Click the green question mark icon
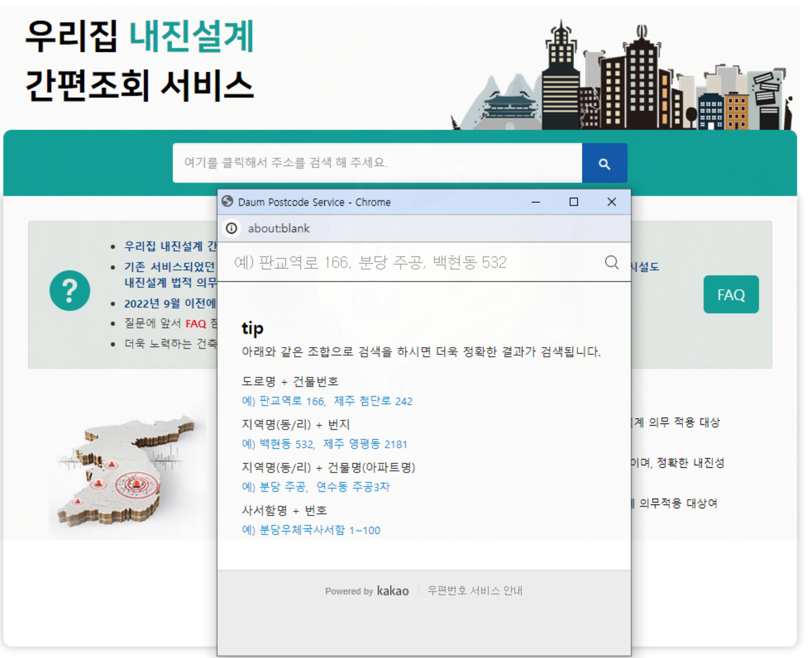Viewport: 812px width, 658px height. 70,291
